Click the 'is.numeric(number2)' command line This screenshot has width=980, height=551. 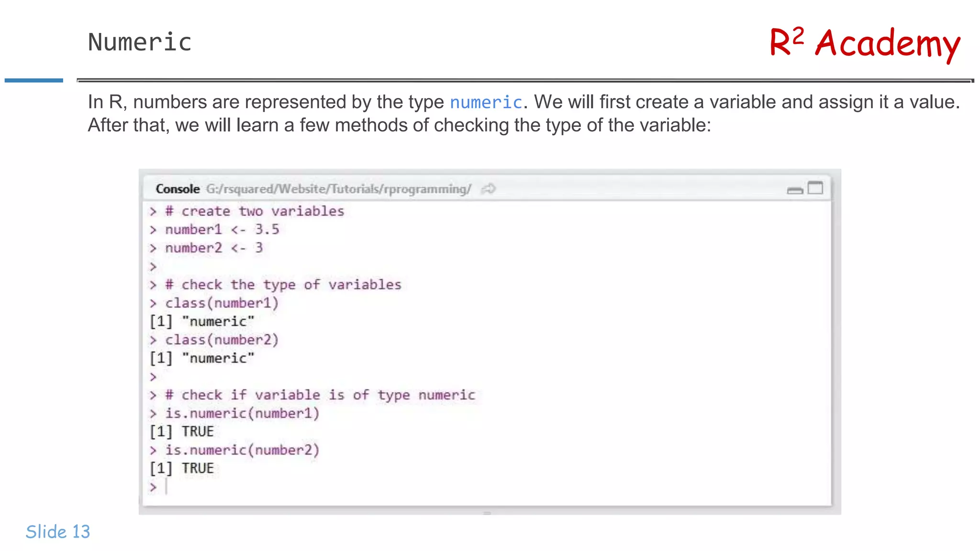coord(242,450)
